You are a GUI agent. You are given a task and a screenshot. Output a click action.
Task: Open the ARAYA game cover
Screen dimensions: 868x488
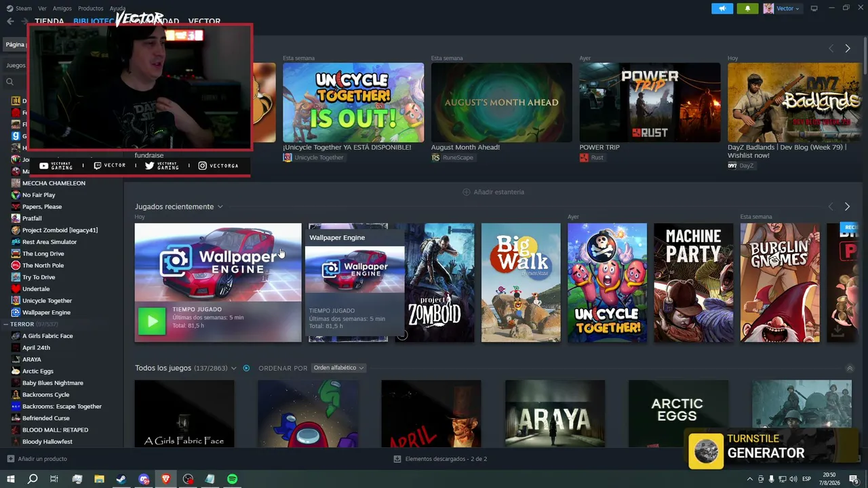click(x=555, y=413)
